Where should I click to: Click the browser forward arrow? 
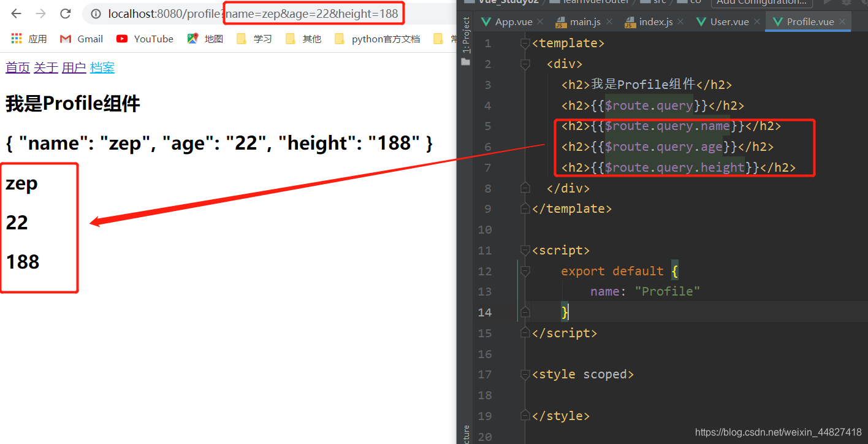(x=40, y=13)
